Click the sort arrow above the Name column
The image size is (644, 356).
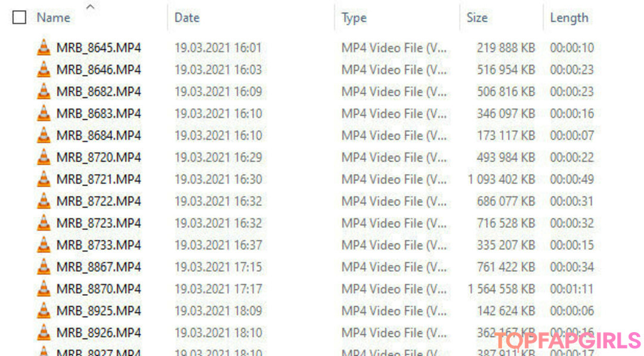tap(91, 7)
